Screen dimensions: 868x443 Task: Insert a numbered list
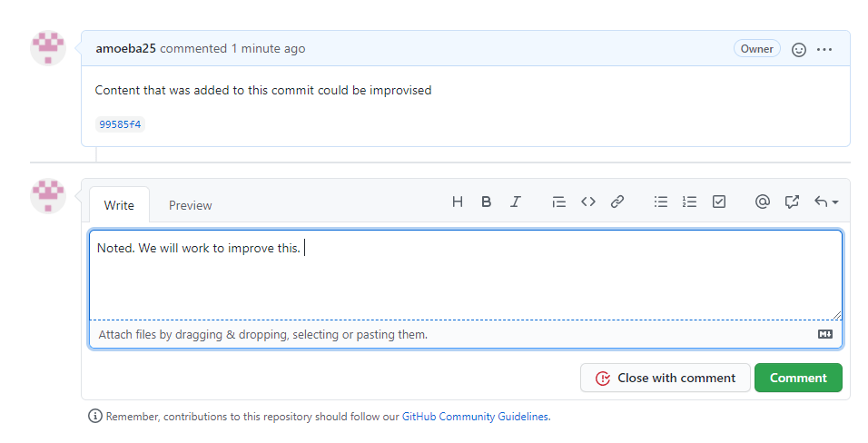point(690,202)
